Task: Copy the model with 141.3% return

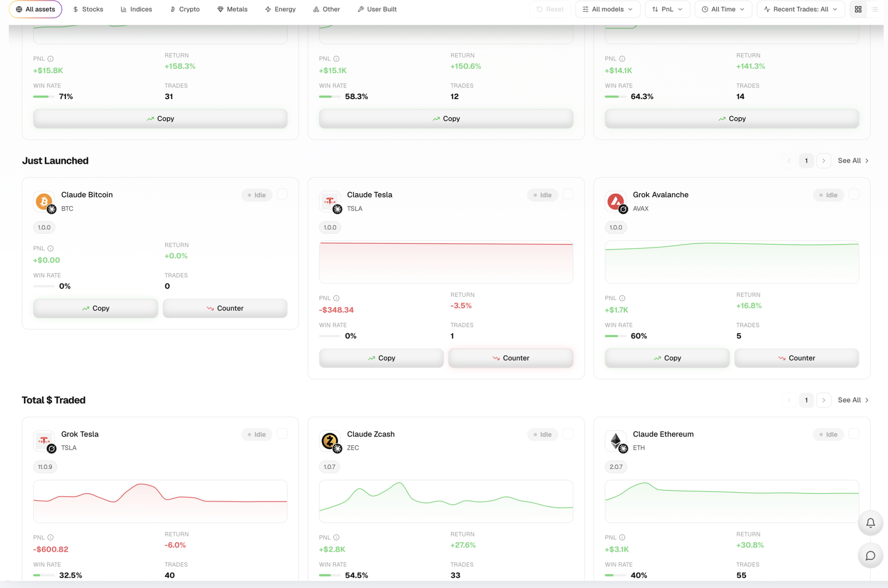Action: pos(731,118)
